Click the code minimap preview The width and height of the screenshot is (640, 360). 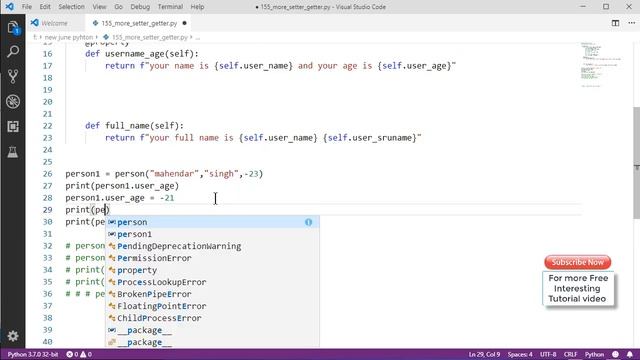coord(600,64)
